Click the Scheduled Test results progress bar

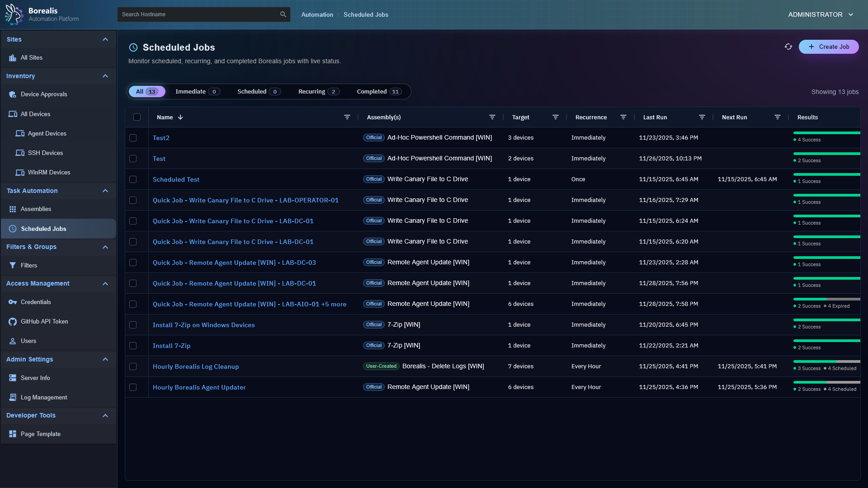click(x=826, y=174)
